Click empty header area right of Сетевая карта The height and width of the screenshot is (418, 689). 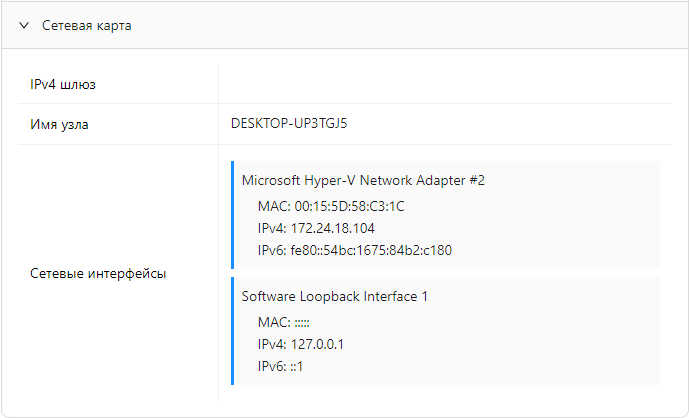400,26
